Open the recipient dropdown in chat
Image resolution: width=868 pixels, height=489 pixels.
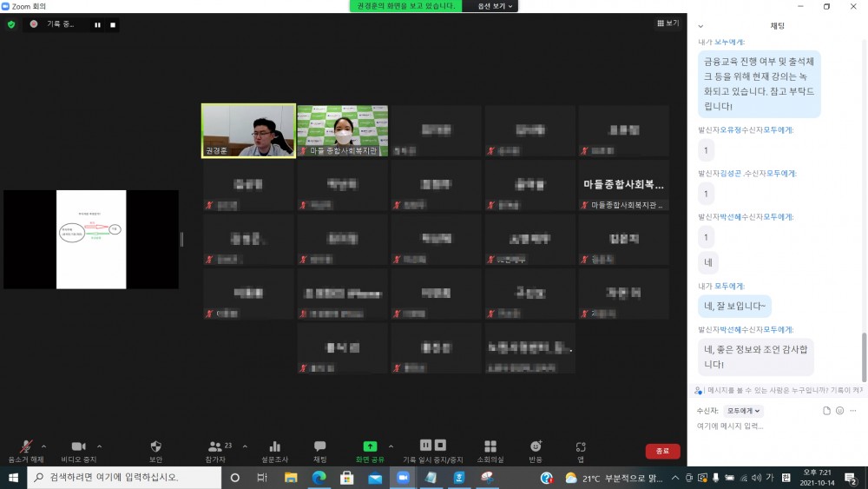744,411
